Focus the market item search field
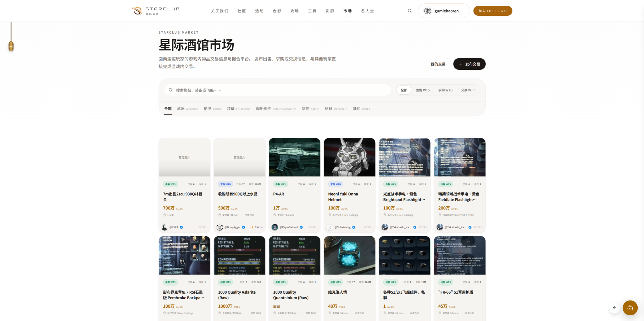The height and width of the screenshot is (321, 644). (278, 90)
